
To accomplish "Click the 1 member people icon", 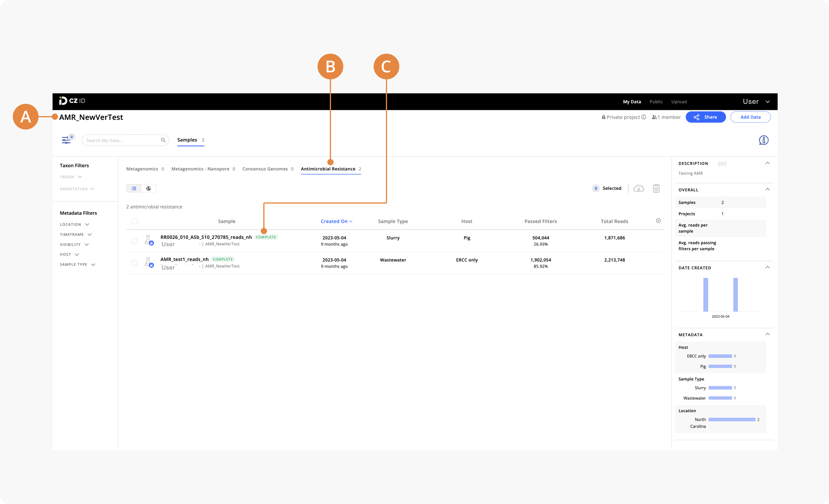I will tap(654, 117).
